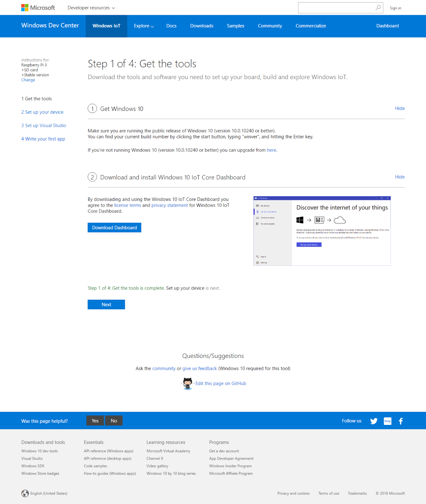
Task: Open Facebook follow icon
Action: click(x=401, y=421)
